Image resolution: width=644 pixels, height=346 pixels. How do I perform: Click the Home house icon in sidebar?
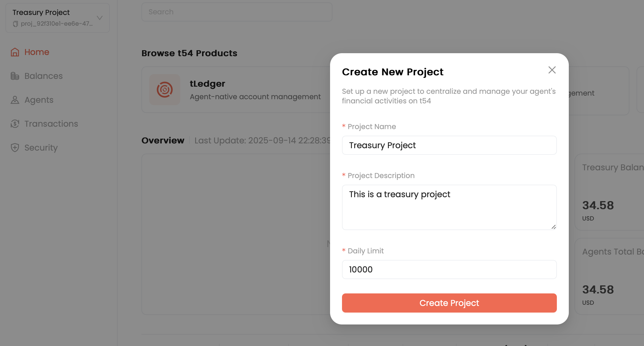click(15, 52)
